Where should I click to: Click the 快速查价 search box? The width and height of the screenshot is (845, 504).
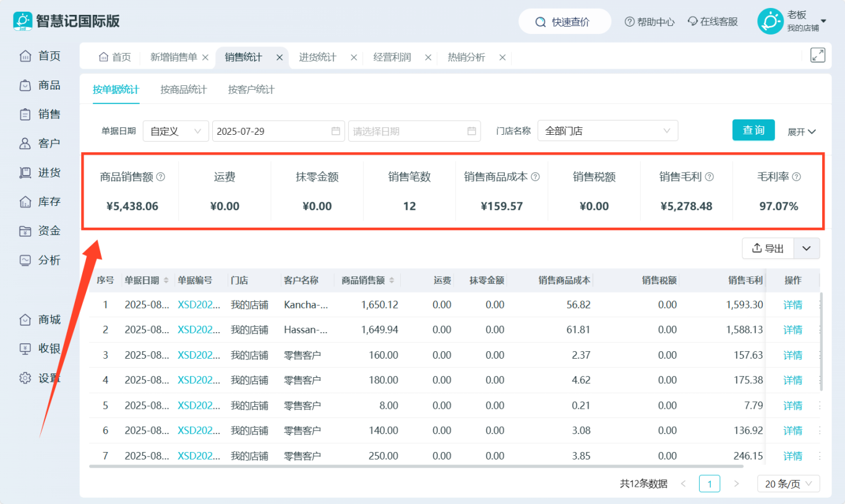(x=564, y=22)
